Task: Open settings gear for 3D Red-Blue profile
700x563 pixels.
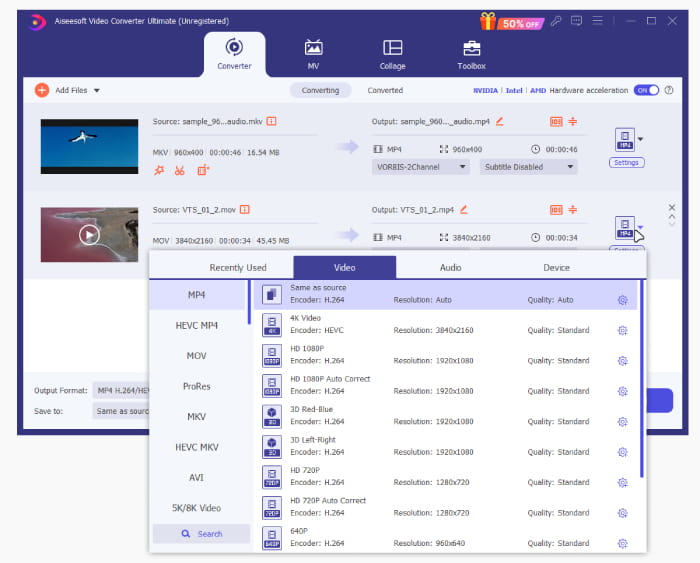Action: (622, 421)
